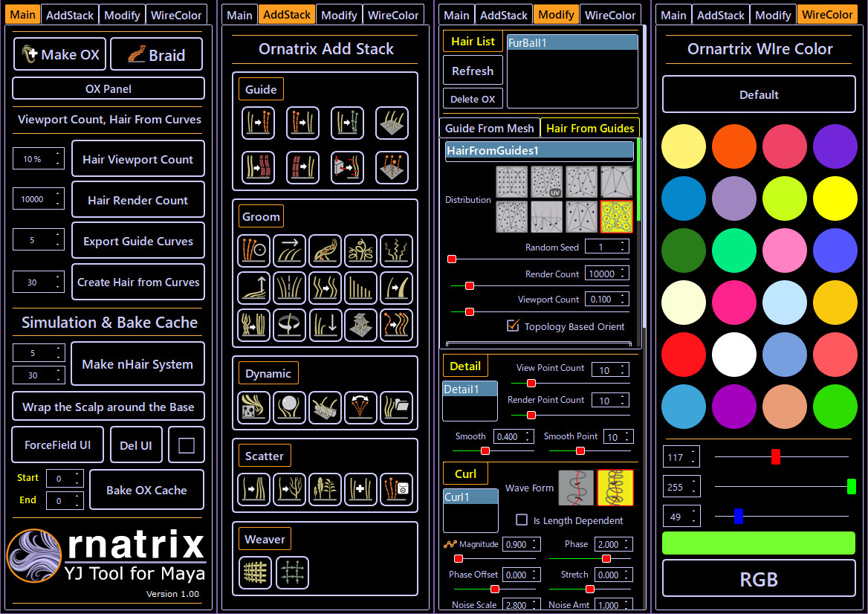Select the yellow highlighted Distribution thumbnail
This screenshot has height=614, width=868.
[x=617, y=215]
